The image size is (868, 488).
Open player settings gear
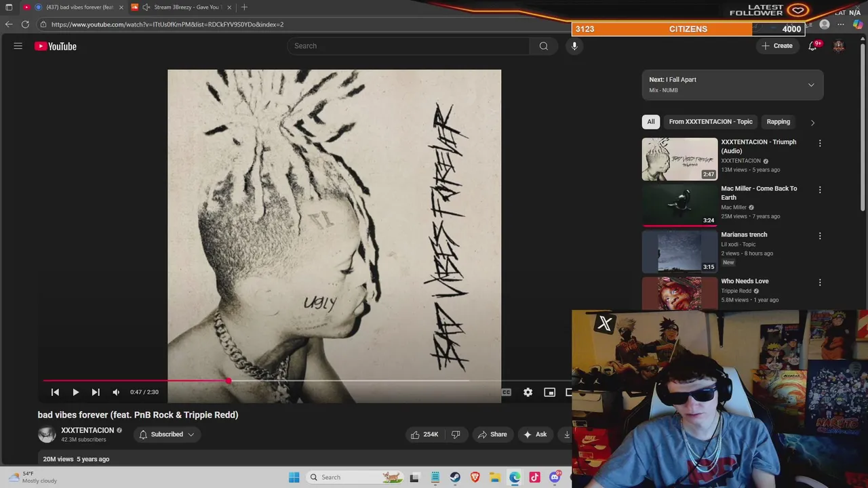pos(528,392)
